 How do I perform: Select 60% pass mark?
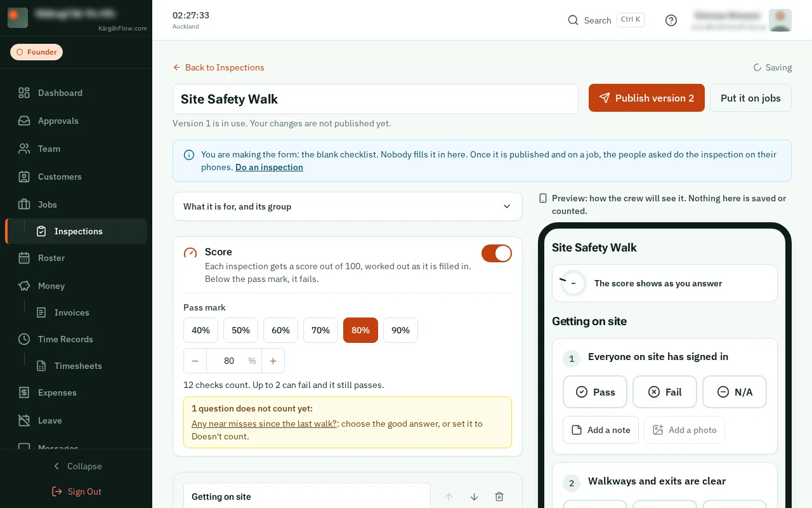(280, 330)
